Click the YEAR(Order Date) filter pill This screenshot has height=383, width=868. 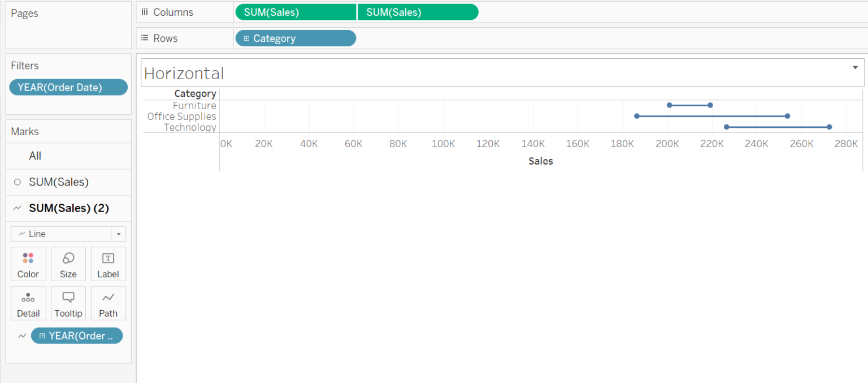68,87
